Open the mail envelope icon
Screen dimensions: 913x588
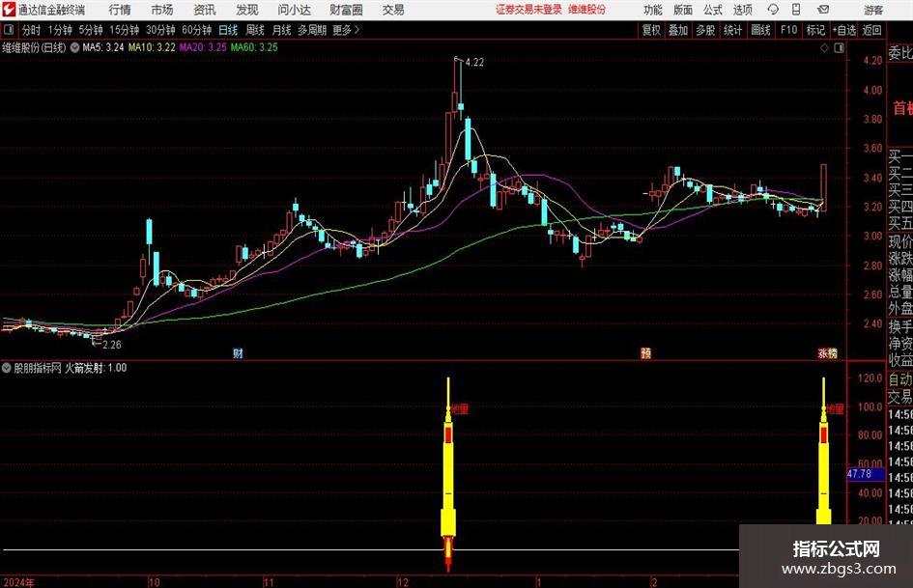[823, 10]
